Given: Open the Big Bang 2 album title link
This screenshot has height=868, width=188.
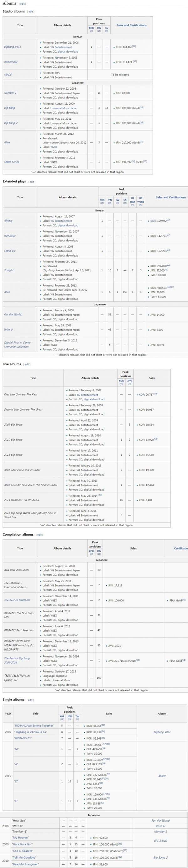Looking at the screenshot, I should (x=11, y=123).
